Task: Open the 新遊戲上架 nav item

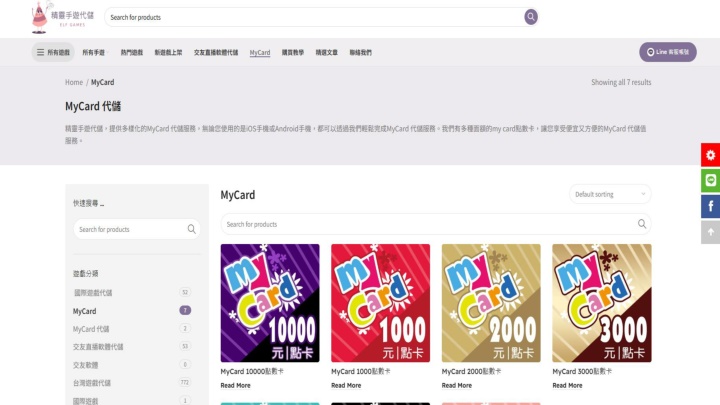Action: pos(168,52)
